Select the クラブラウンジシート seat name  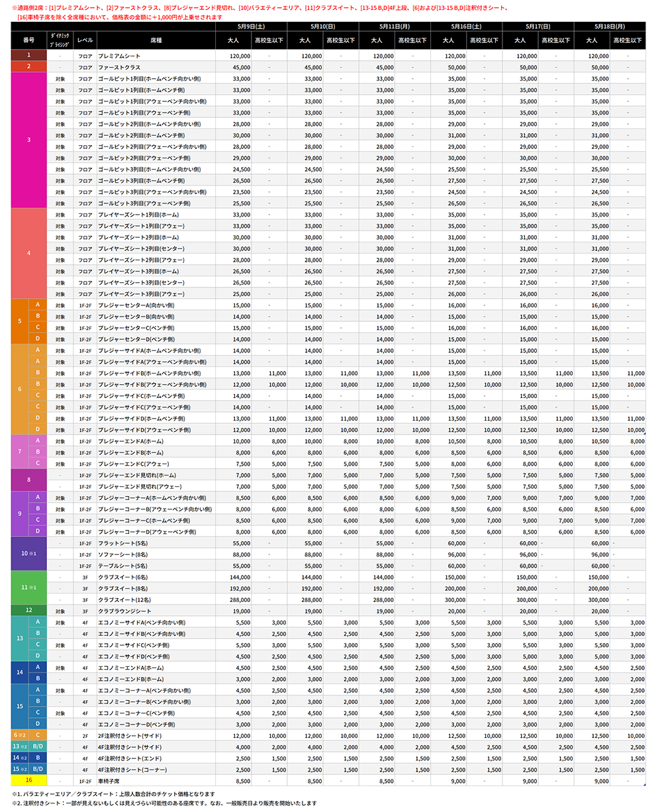pyautogui.click(x=124, y=611)
